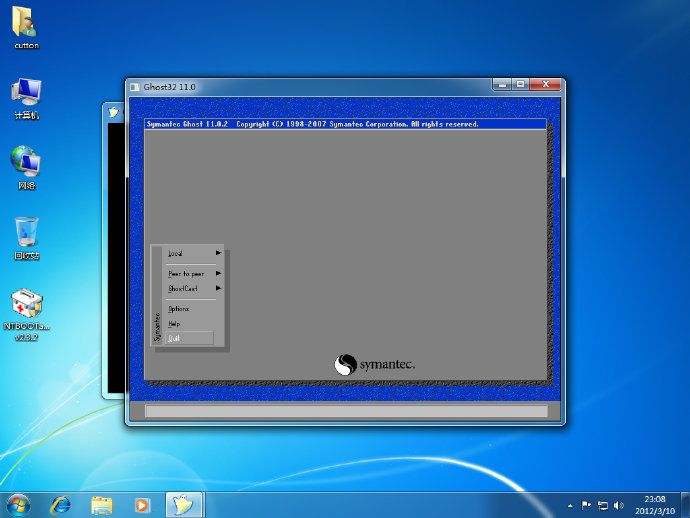Expand the Peer to peer submenu arrow

(218, 273)
